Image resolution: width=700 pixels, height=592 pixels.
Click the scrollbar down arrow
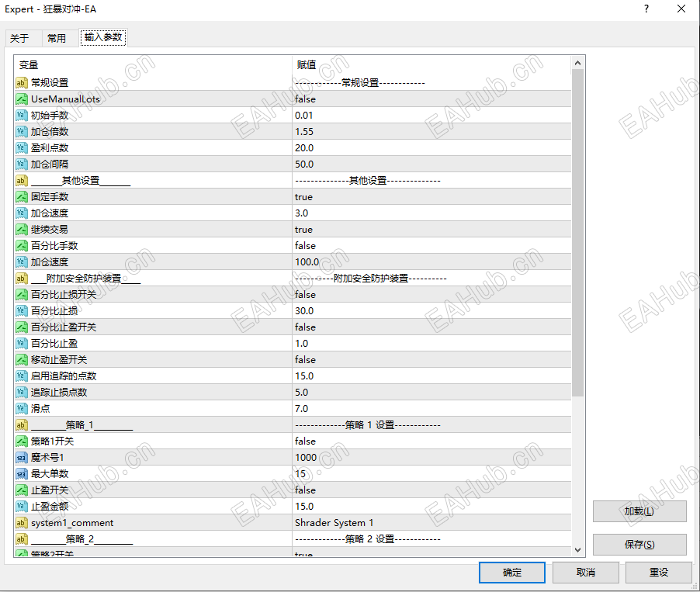577,550
